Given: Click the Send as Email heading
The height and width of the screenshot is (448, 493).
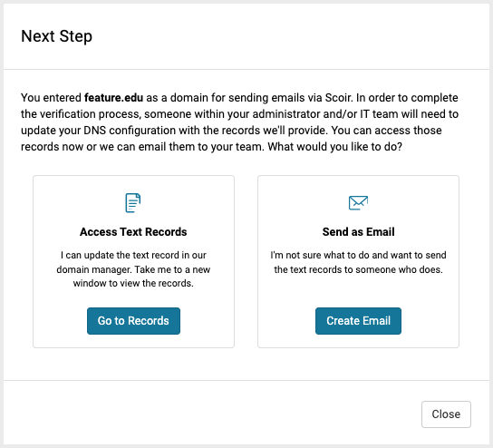Looking at the screenshot, I should coord(358,232).
